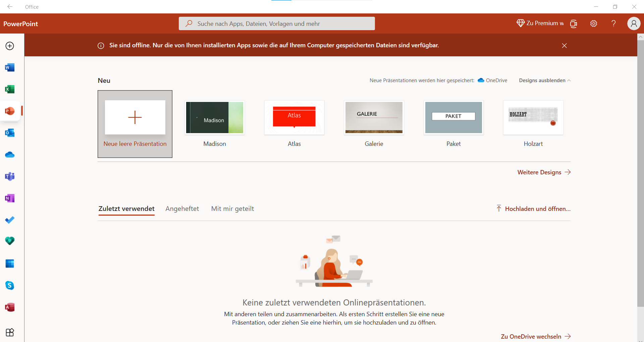Switch to Zuletzt verwendet tab
The height and width of the screenshot is (342, 644).
coord(126,209)
